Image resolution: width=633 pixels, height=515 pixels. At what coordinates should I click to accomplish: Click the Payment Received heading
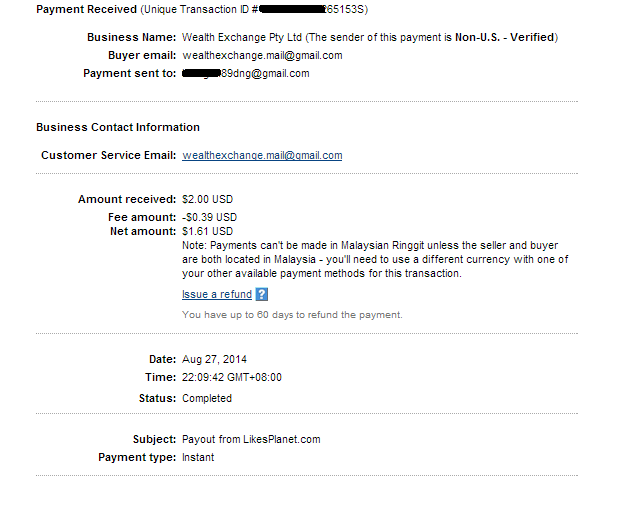click(86, 9)
